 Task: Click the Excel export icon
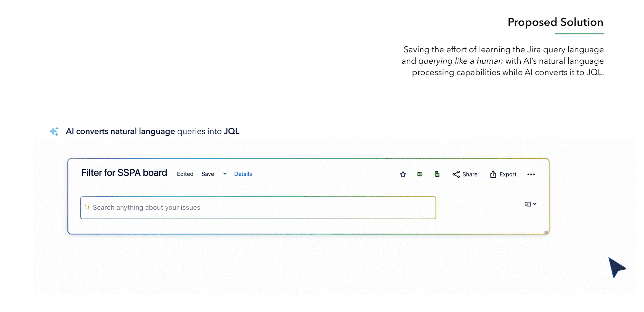click(420, 174)
